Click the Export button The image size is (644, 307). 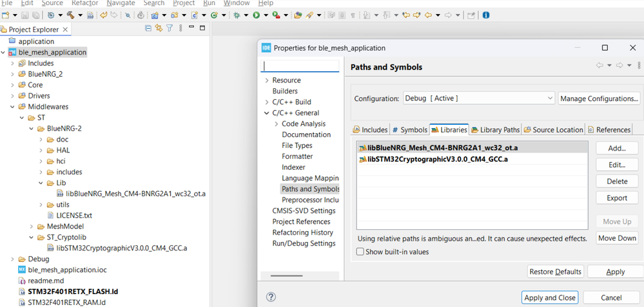pyautogui.click(x=617, y=198)
